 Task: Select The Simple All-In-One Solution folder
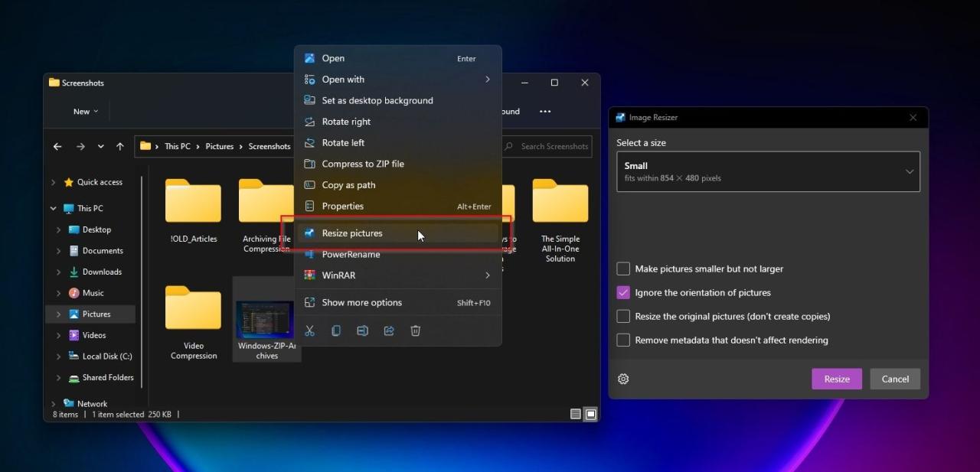coord(560,221)
